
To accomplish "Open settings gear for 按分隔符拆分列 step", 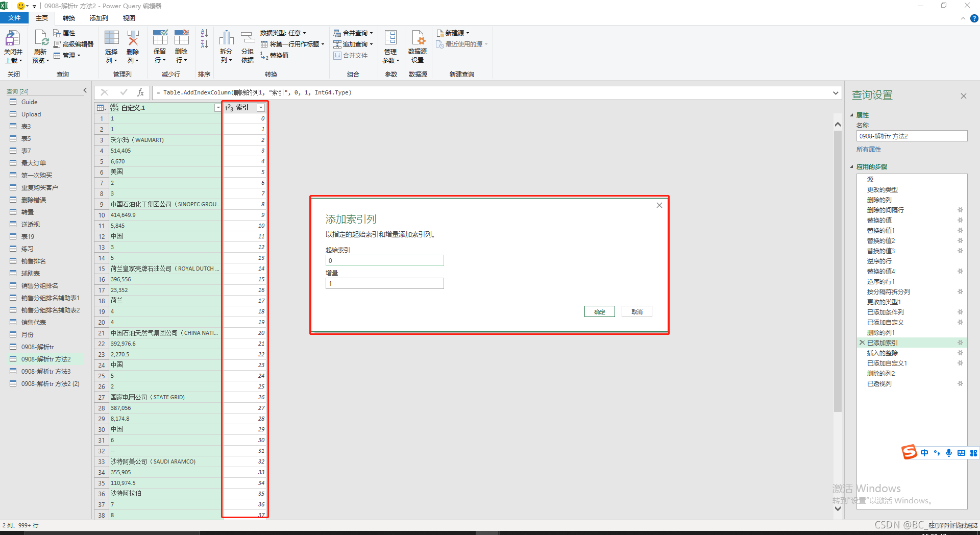I will tap(960, 291).
